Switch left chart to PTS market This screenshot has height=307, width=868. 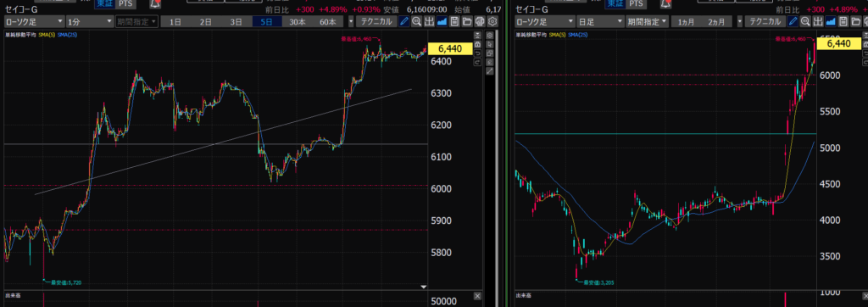point(125,3)
